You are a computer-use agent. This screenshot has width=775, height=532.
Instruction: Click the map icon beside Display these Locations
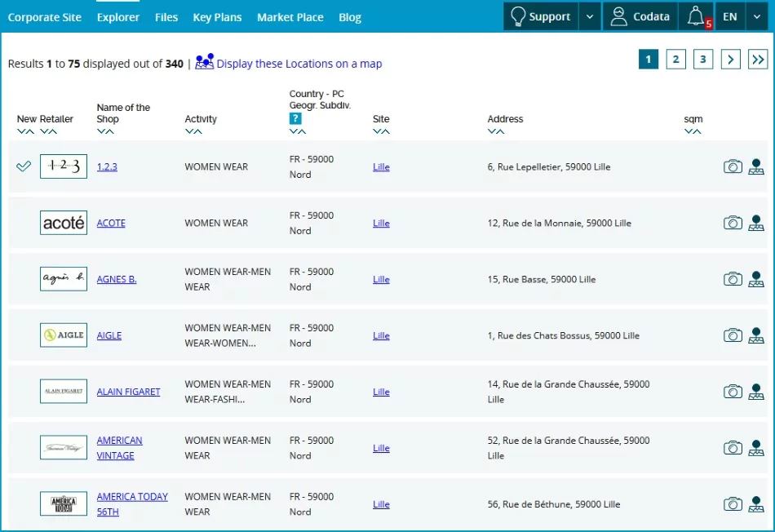coord(204,62)
